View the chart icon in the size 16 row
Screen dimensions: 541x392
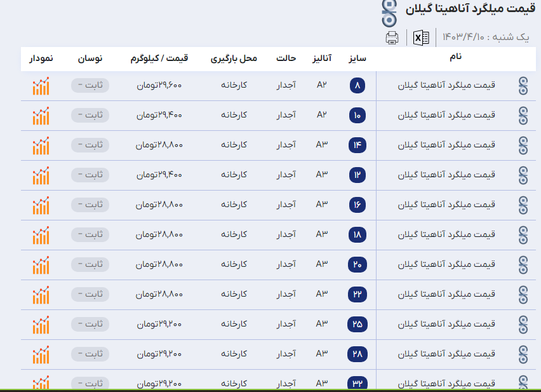pyautogui.click(x=41, y=205)
